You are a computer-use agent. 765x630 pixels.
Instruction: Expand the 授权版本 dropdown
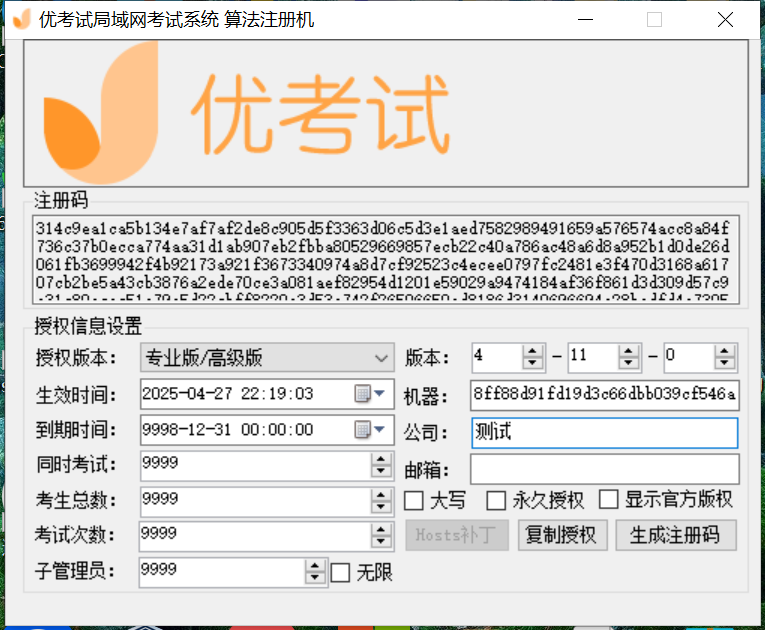tap(267, 358)
